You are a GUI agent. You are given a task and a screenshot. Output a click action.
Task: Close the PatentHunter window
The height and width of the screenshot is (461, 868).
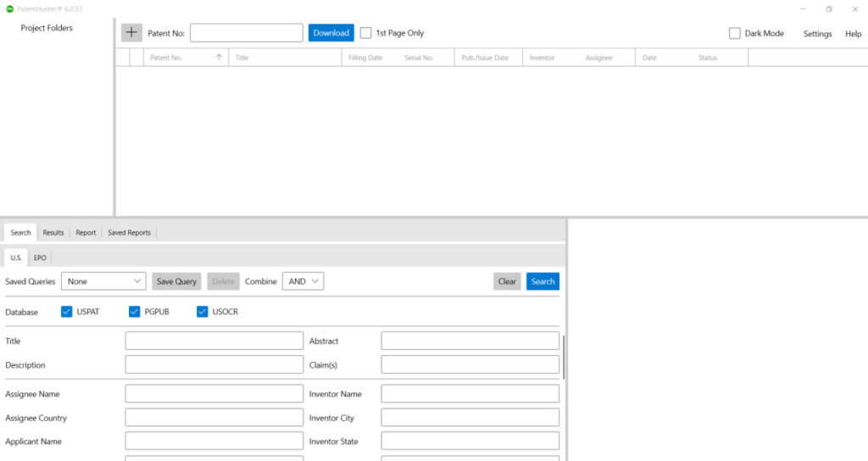point(854,8)
